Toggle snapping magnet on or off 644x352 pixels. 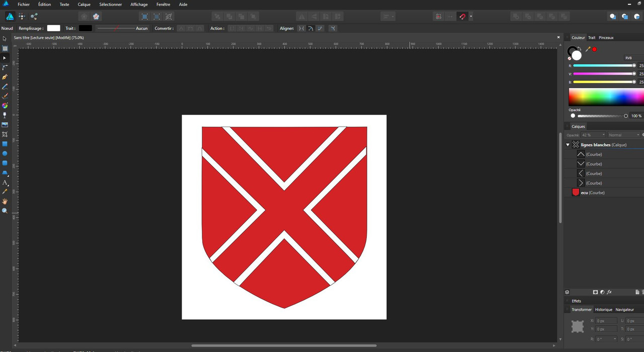[463, 17]
